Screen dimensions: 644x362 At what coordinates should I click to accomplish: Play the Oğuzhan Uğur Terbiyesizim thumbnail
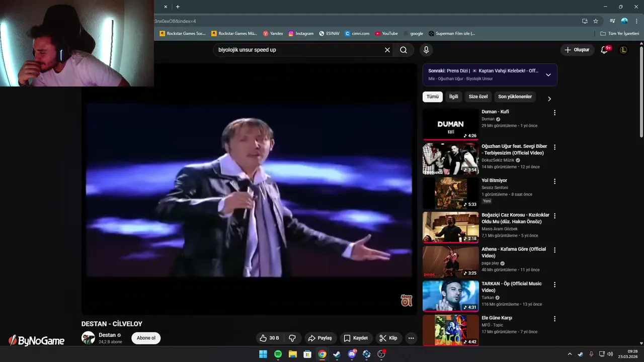coord(450,158)
